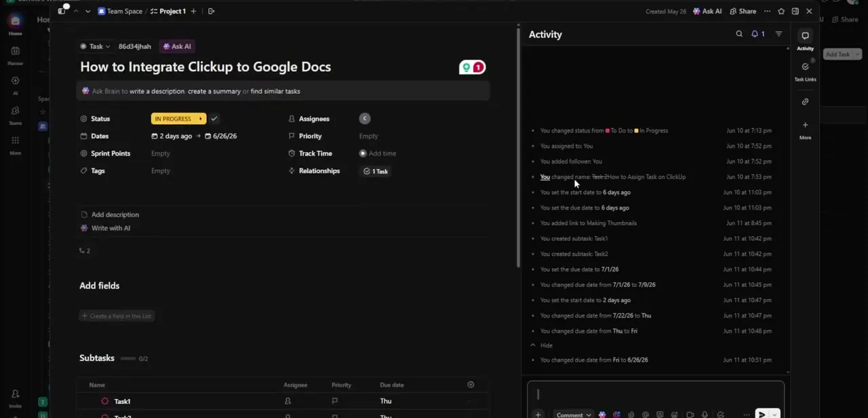868x418 pixels.
Task: Toggle the Task1 subtask status circle
Action: pyautogui.click(x=104, y=401)
